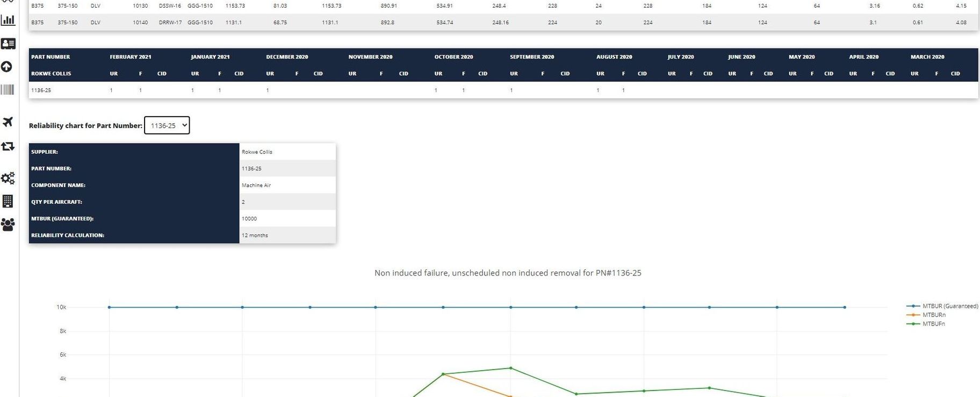Click MTBUR guaranteed value 10000
980x397 pixels.
point(249,218)
